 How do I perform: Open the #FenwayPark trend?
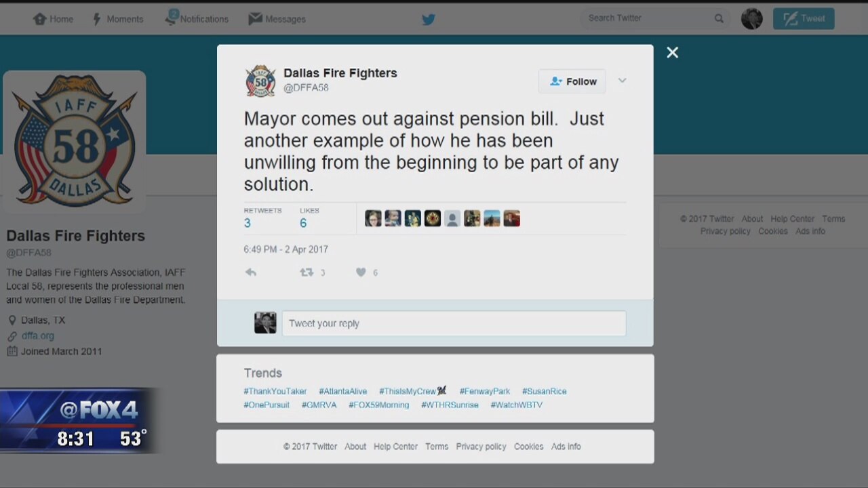(484, 391)
